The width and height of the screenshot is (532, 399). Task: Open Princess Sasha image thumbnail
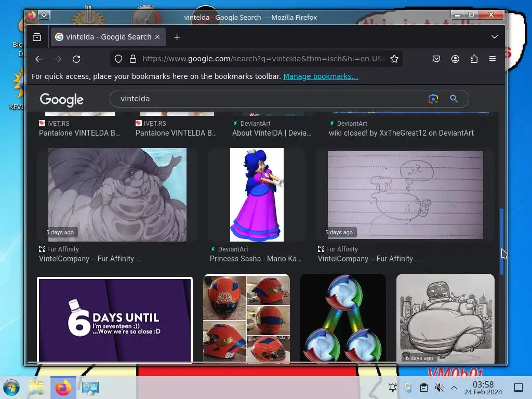[257, 195]
